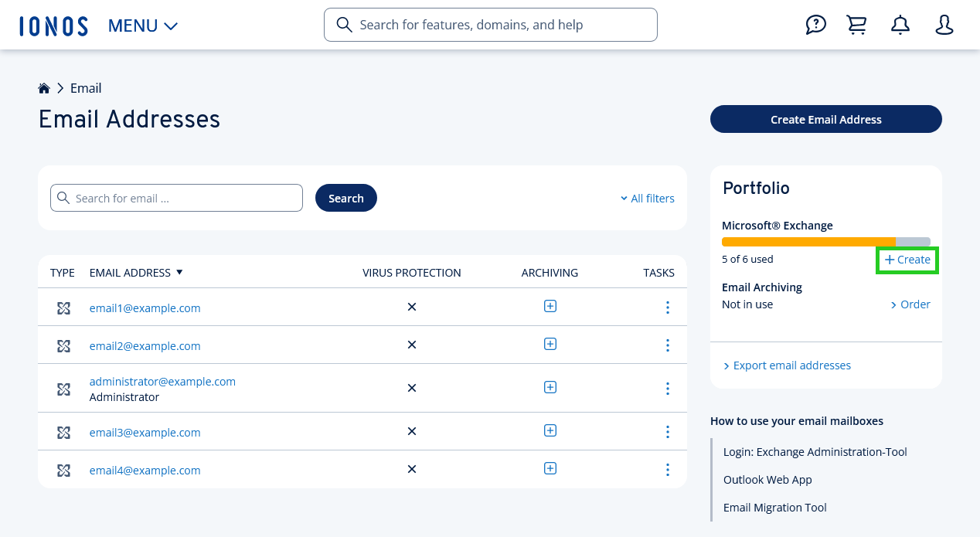
Task: Open the help chat icon
Action: [815, 25]
